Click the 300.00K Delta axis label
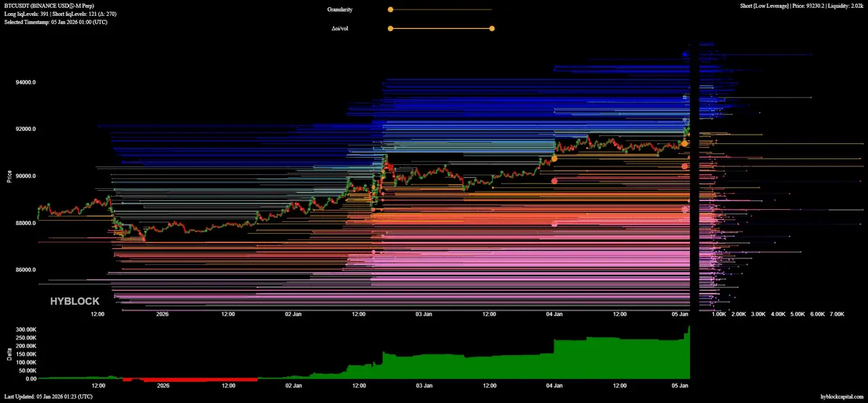 click(x=25, y=329)
